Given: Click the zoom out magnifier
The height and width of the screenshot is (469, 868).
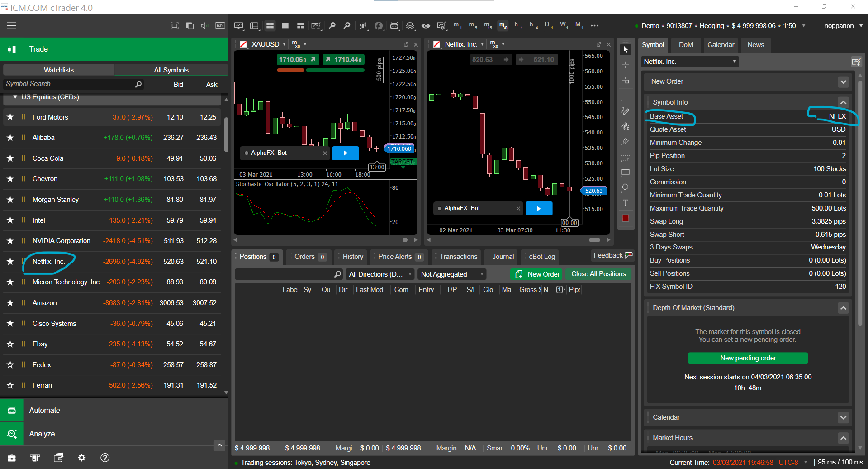Looking at the screenshot, I should (332, 26).
